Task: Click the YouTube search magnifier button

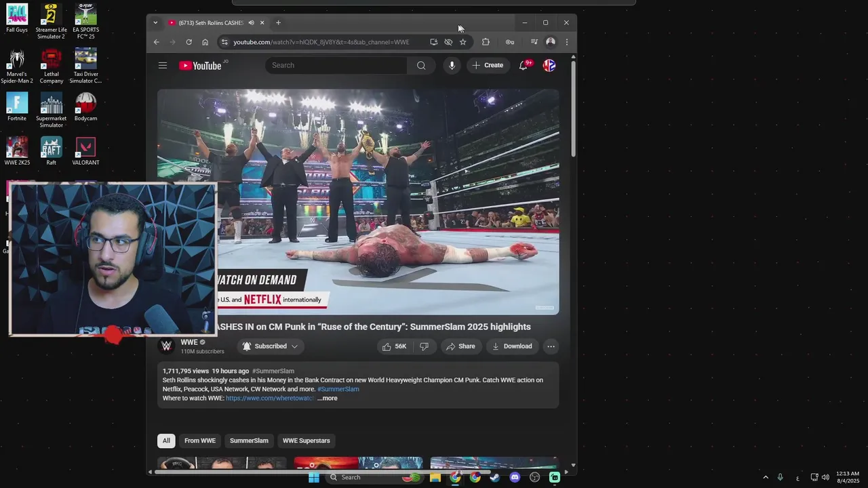Action: coord(421,65)
